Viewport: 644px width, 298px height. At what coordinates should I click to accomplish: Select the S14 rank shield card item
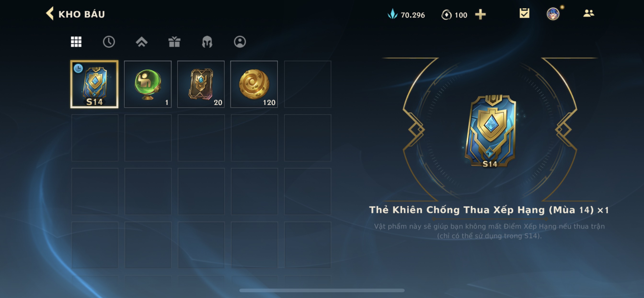94,84
